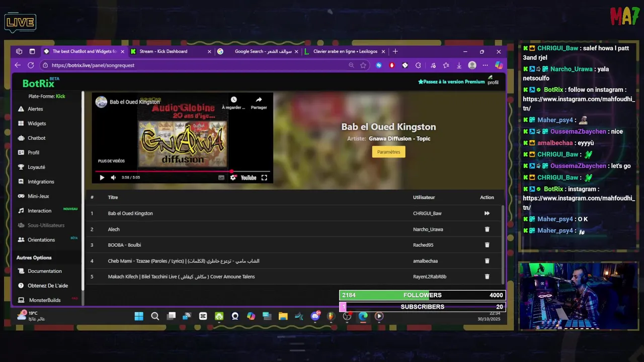Click Passez à la version Premium
This screenshot has width=644, height=362.
(451, 81)
